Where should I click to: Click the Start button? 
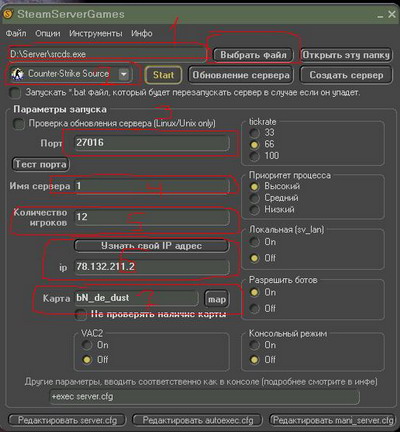click(x=163, y=75)
